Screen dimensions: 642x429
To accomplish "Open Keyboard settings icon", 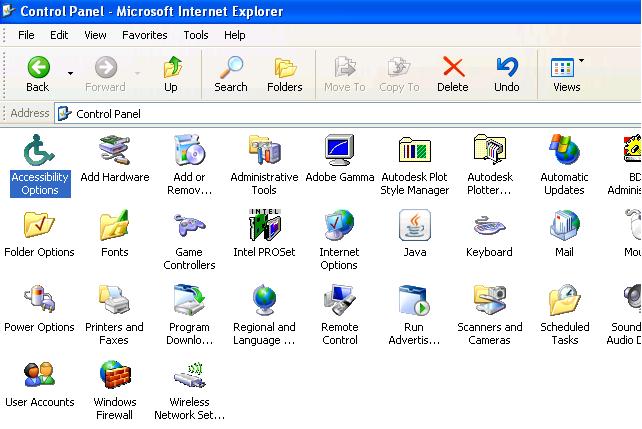I will [490, 225].
